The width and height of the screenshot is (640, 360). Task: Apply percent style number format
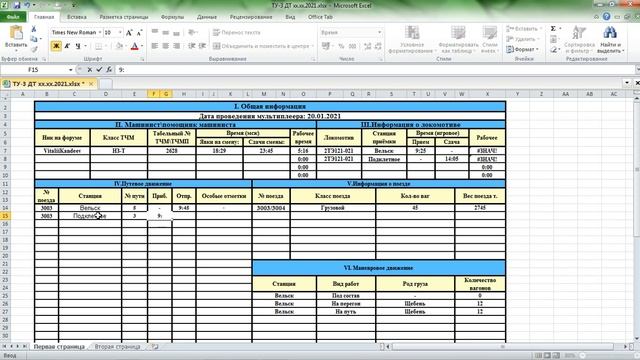(341, 46)
